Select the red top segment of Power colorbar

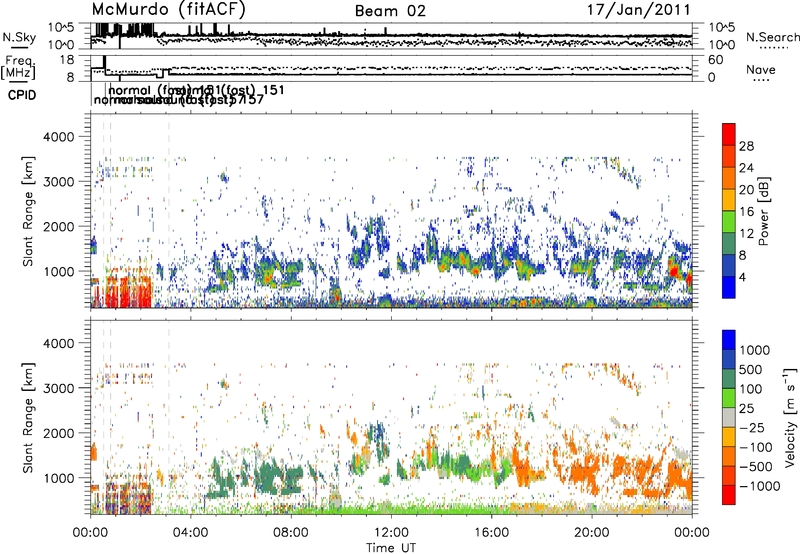[x=729, y=134]
